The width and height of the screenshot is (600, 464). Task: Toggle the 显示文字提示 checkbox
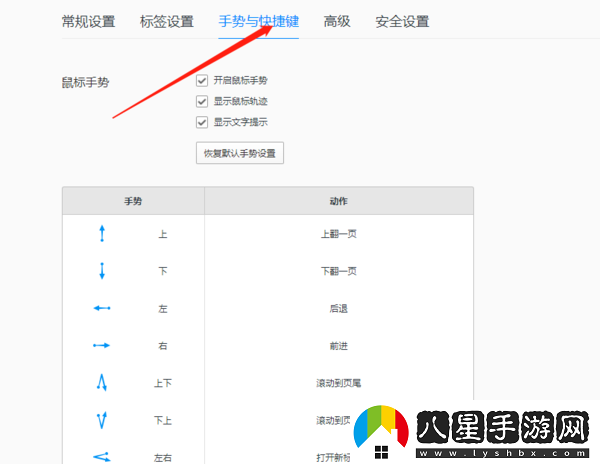[202, 122]
